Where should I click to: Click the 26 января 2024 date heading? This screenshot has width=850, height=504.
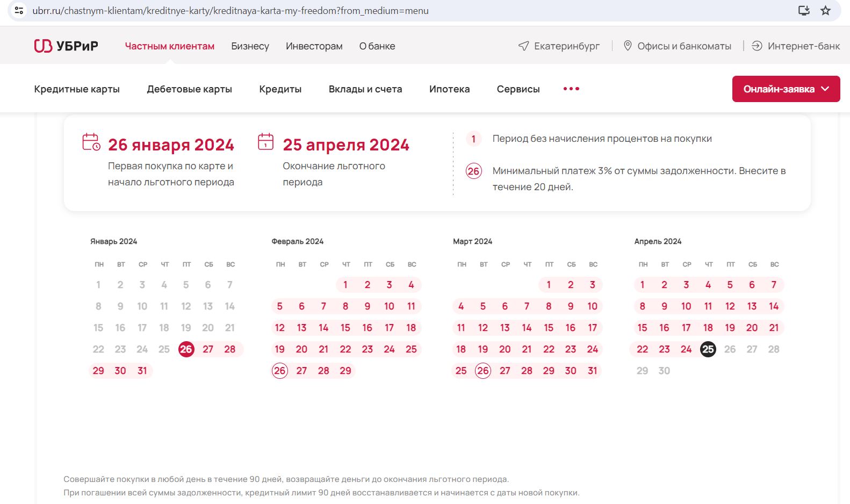[x=171, y=145]
